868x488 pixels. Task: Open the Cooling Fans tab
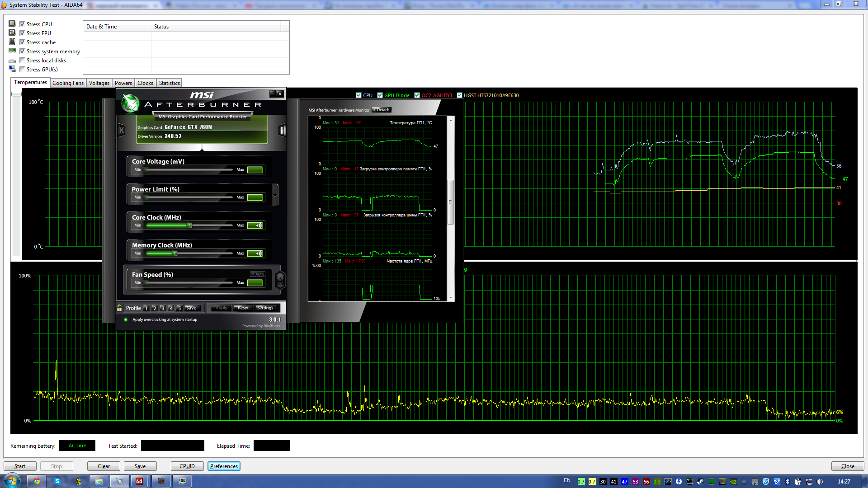[68, 83]
